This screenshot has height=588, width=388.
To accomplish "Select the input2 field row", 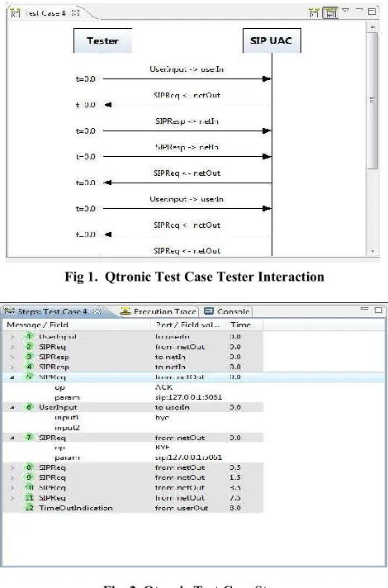I will [x=68, y=428].
